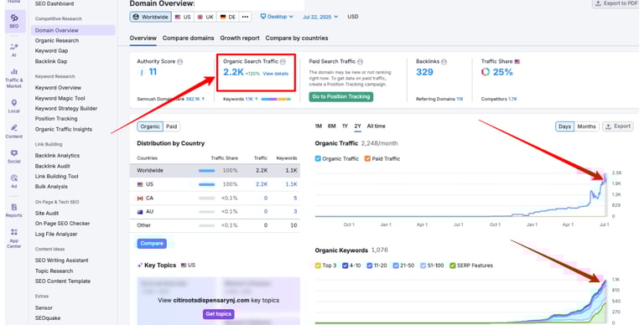Click Backlinks info icon
This screenshot has width=644, height=325.
[x=444, y=61]
